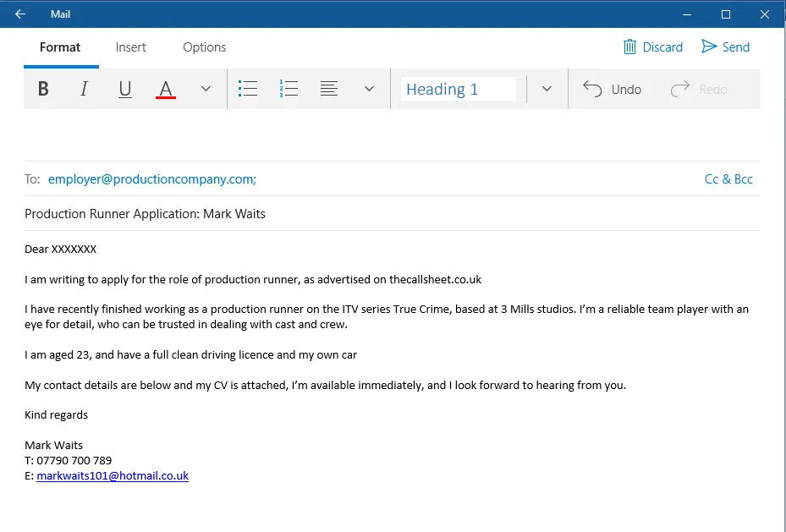Open the Options tab

(203, 47)
